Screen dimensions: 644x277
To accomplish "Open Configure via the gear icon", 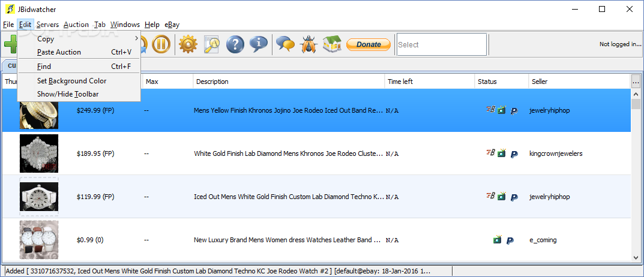I will 188,44.
